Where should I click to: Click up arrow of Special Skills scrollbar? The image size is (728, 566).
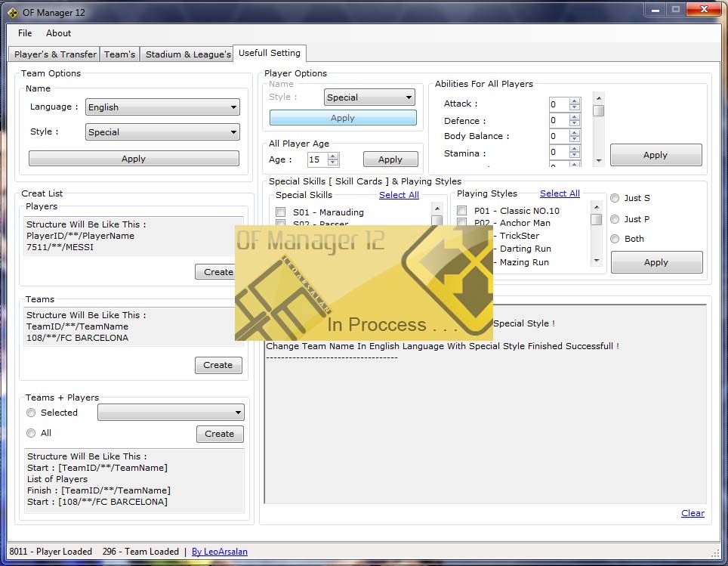tap(436, 207)
